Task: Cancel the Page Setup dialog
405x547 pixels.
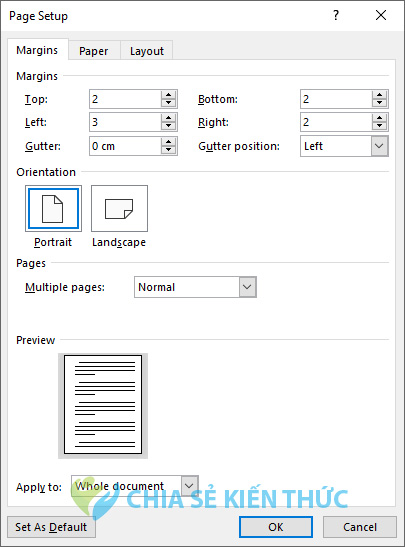Action: tap(360, 527)
